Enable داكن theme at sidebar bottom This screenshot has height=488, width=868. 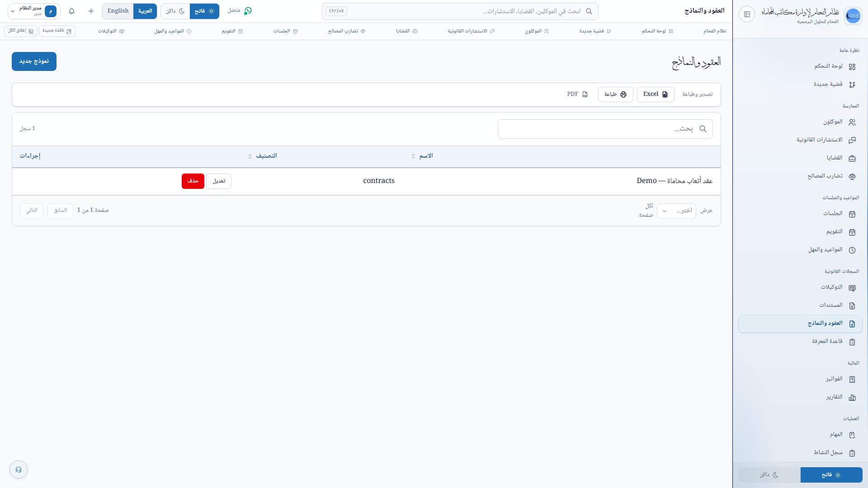pos(769,475)
